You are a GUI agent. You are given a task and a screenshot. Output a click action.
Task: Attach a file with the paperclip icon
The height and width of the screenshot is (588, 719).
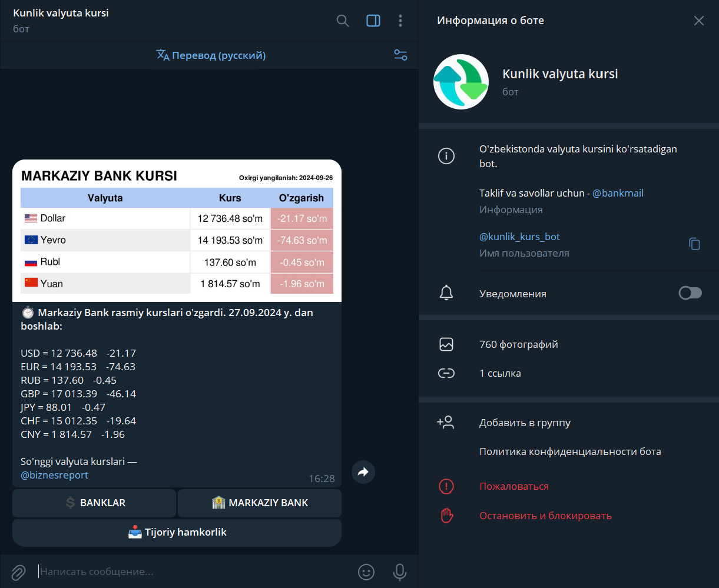19,572
